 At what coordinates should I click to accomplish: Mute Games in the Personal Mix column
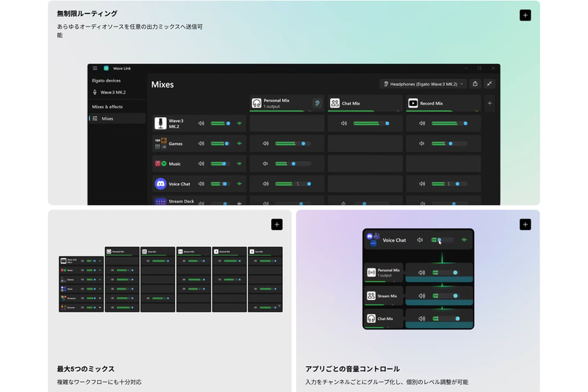click(265, 143)
